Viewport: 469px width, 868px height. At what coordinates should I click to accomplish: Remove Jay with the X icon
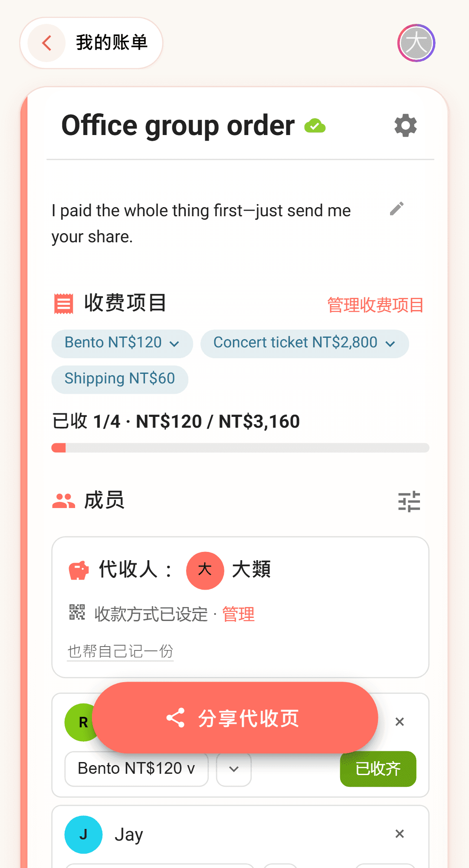point(400,834)
